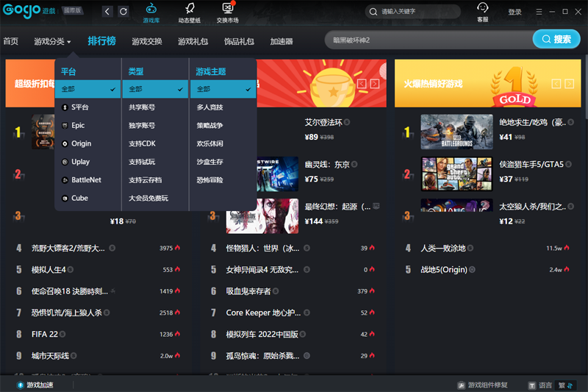Image resolution: width=588 pixels, height=392 pixels.
Task: Open 加速器 tab
Action: coord(282,41)
